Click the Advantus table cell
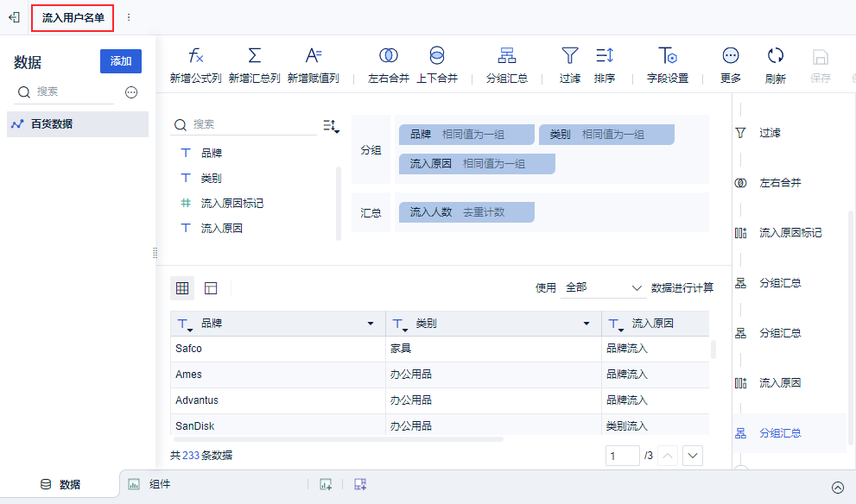The height and width of the screenshot is (504, 856). tap(278, 400)
